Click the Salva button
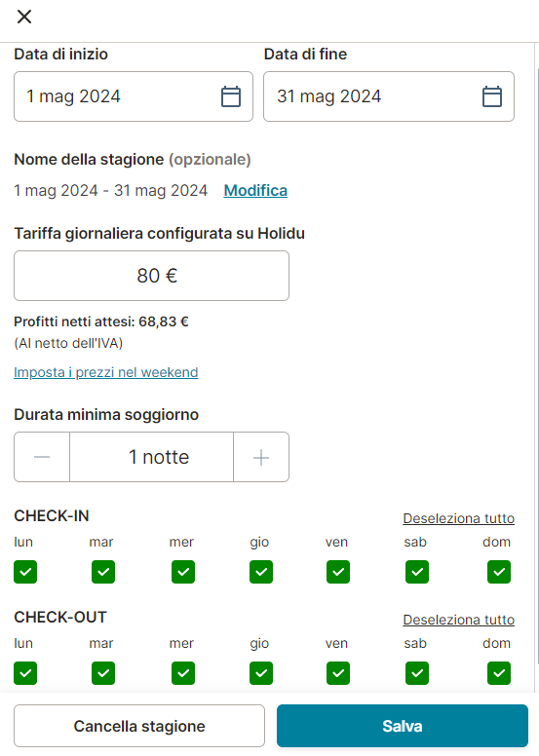539x756 pixels. pos(403,726)
